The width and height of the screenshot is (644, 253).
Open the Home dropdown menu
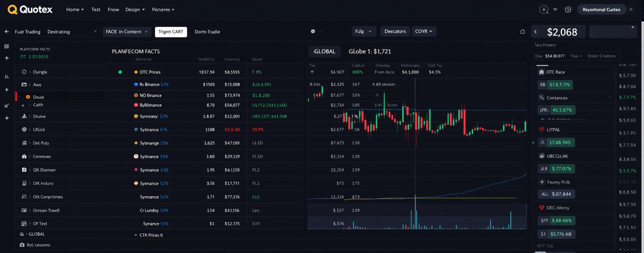click(x=75, y=9)
